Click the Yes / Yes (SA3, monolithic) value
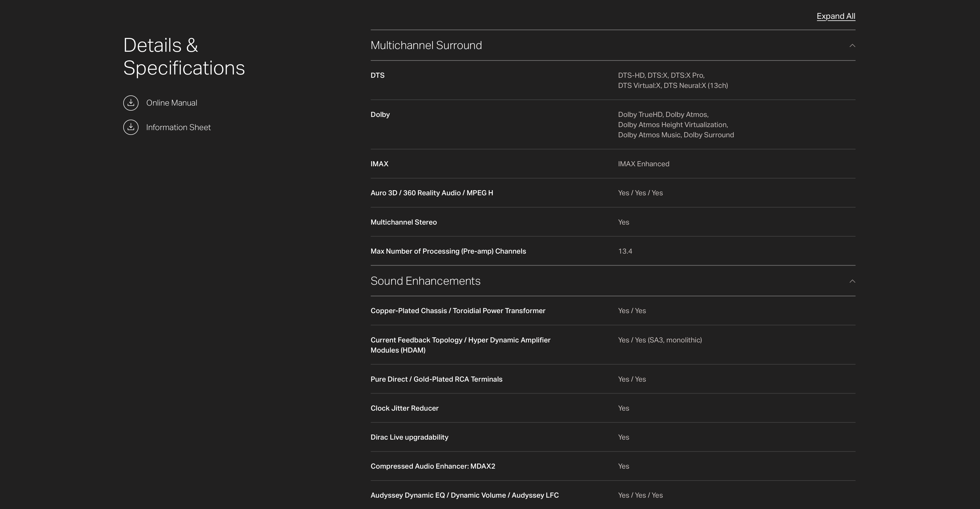 660,340
